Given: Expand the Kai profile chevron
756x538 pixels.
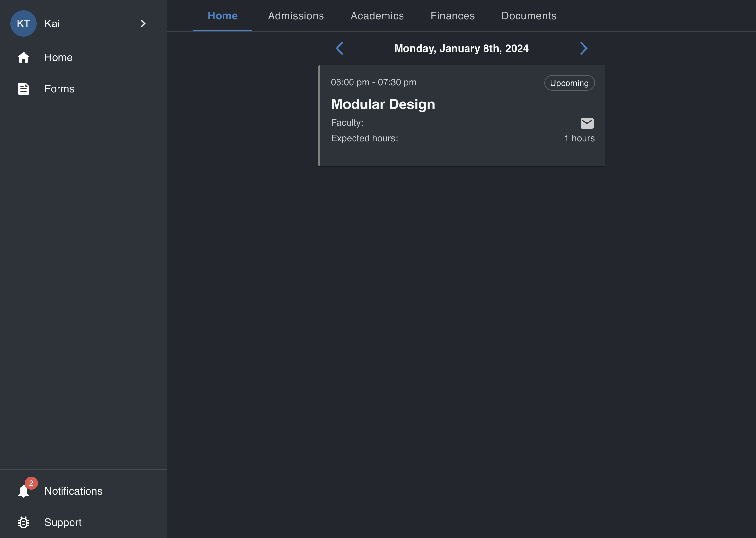Looking at the screenshot, I should [143, 24].
